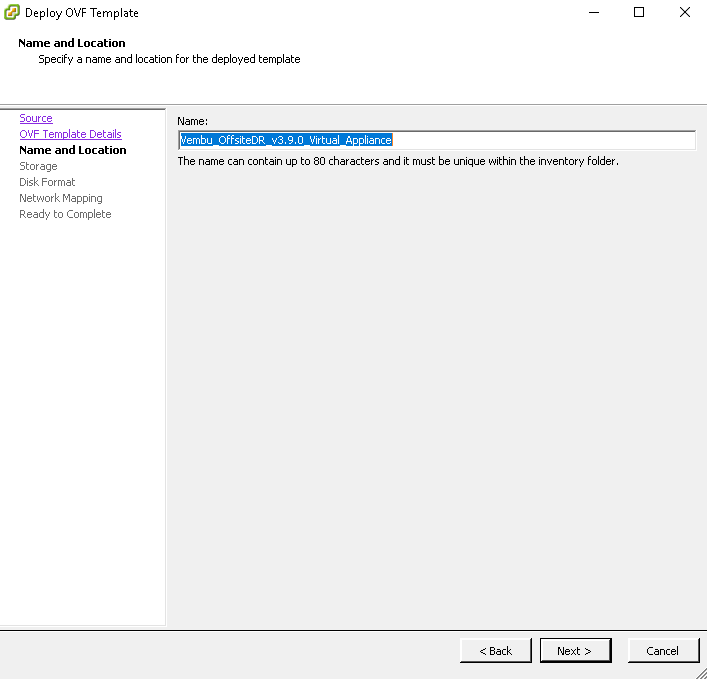Select the Ready to Complete step
This screenshot has height=679, width=707.
click(65, 214)
